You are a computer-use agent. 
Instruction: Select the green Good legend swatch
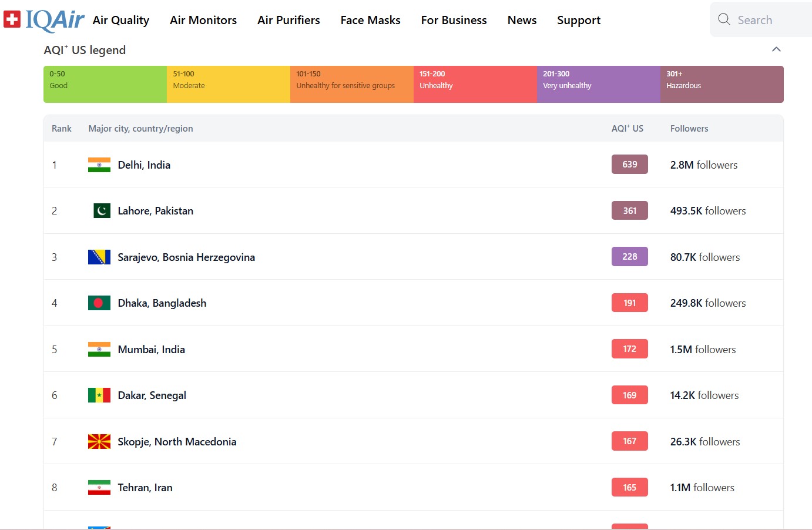click(x=105, y=84)
